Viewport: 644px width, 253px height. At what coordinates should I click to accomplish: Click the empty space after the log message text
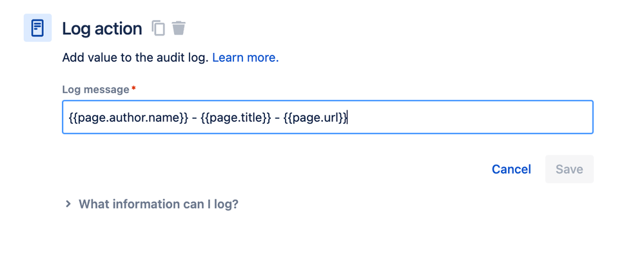[468, 117]
